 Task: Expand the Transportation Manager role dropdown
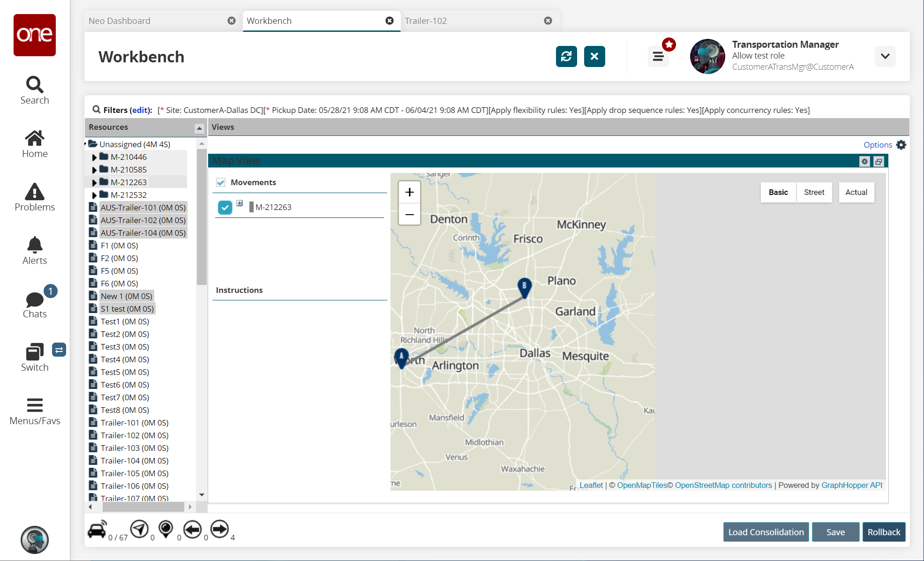pos(886,56)
